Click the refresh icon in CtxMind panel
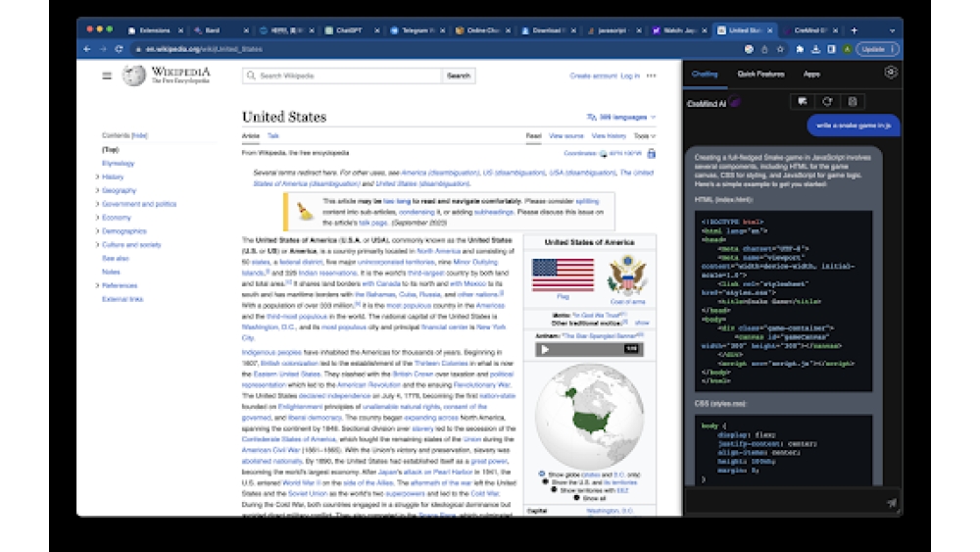980x552 pixels. (827, 101)
